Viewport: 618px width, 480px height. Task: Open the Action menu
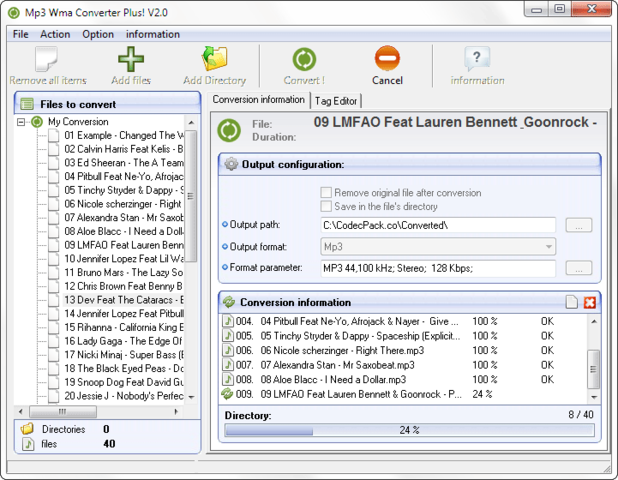(55, 34)
